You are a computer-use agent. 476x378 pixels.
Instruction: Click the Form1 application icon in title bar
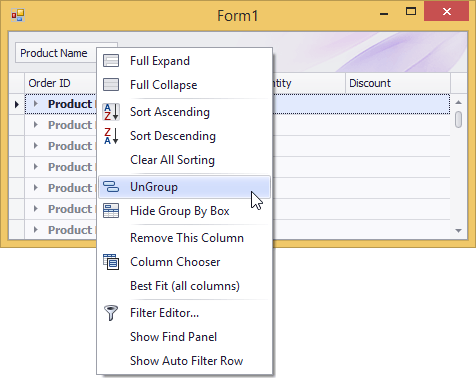point(18,15)
